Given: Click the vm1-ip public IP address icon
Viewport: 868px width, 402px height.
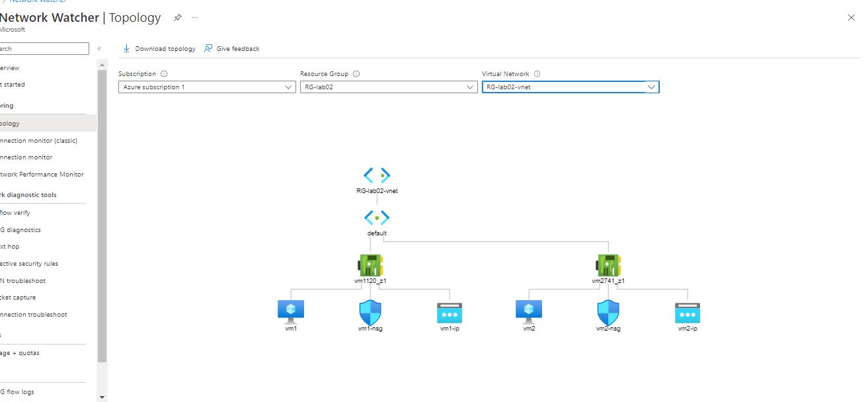Looking at the screenshot, I should pos(449,311).
